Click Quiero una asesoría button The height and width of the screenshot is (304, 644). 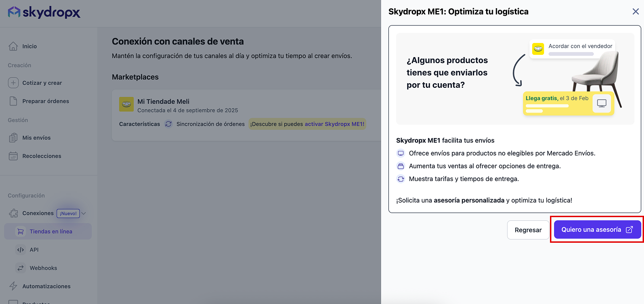point(597,229)
